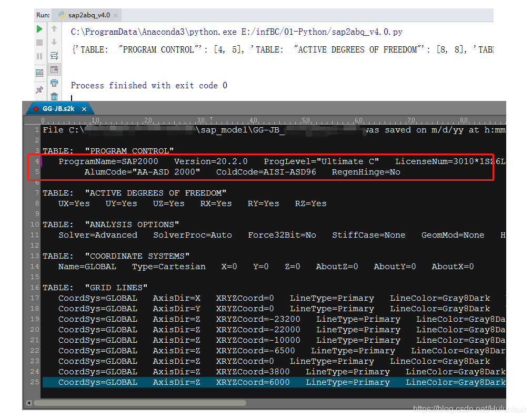This screenshot has width=532, height=419.
Task: Click 'TABLE: "COORDINATE SYSTEMS"' line
Action: pos(116,256)
